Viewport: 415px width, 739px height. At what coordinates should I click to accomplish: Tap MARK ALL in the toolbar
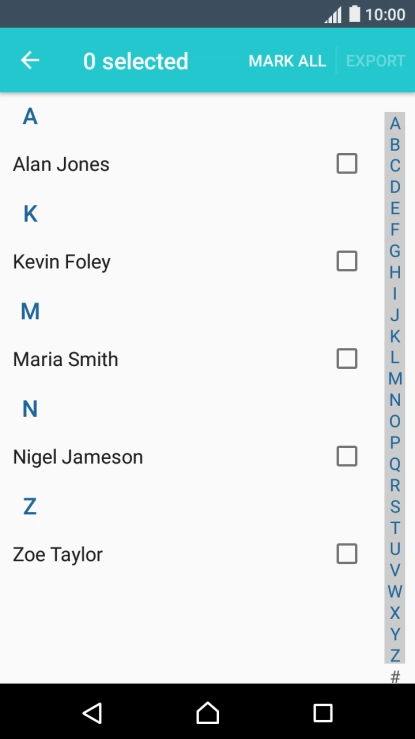tap(287, 61)
